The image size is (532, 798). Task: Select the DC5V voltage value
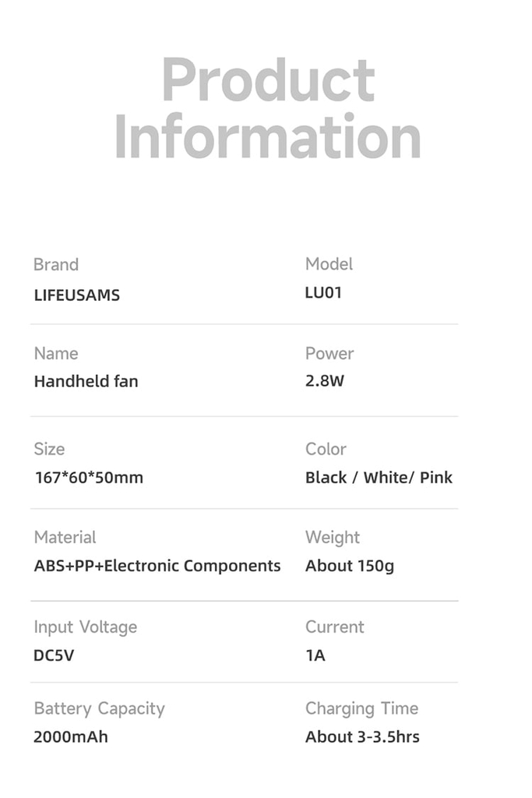(54, 655)
